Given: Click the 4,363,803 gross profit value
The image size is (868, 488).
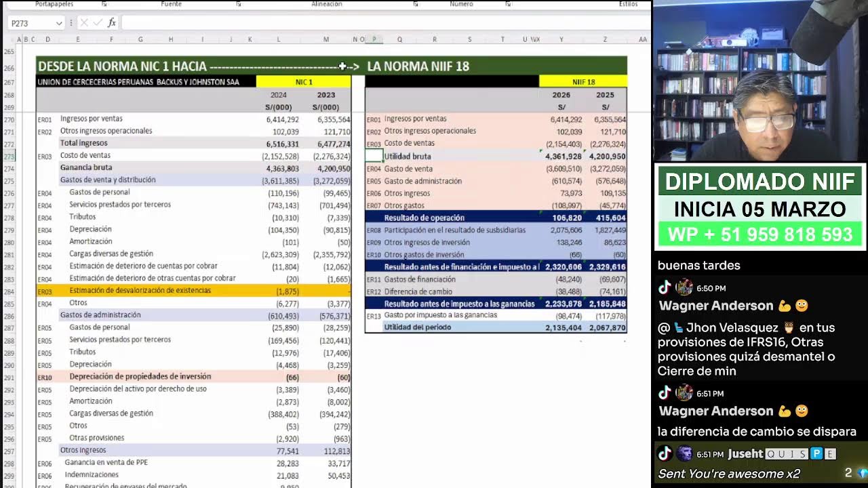Looking at the screenshot, I should point(282,168).
